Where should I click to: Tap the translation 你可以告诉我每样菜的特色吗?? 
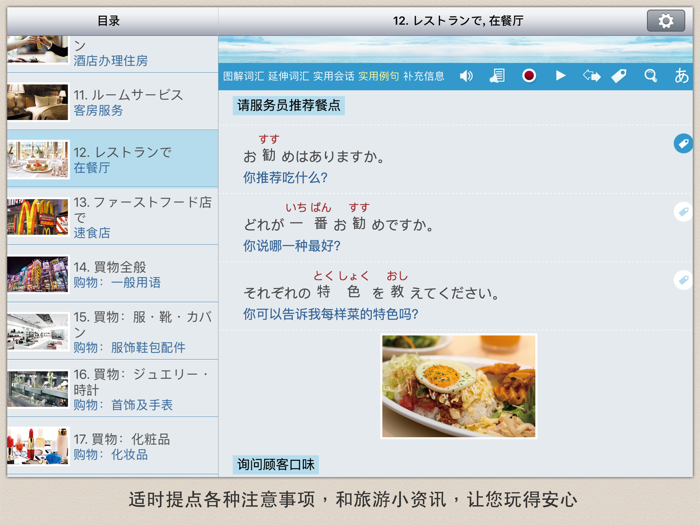coord(331,314)
